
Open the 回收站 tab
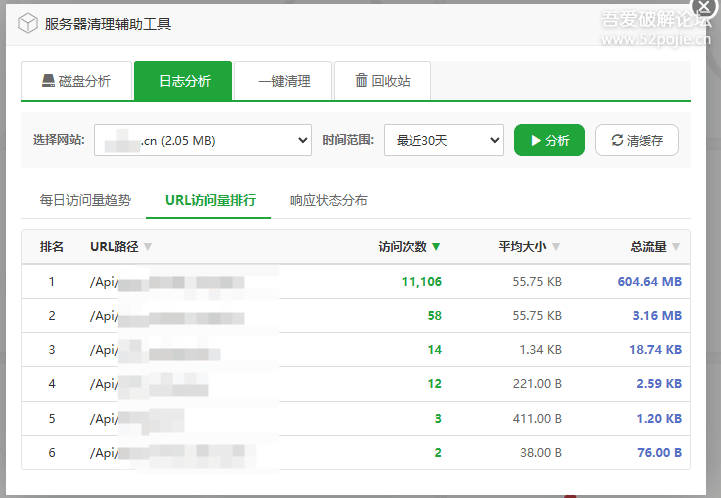pos(382,81)
